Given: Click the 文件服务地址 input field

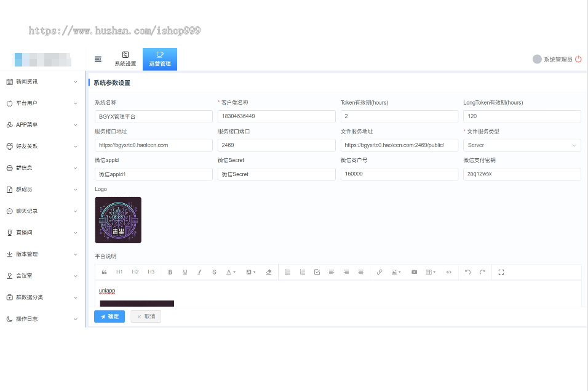Looking at the screenshot, I should 399,145.
